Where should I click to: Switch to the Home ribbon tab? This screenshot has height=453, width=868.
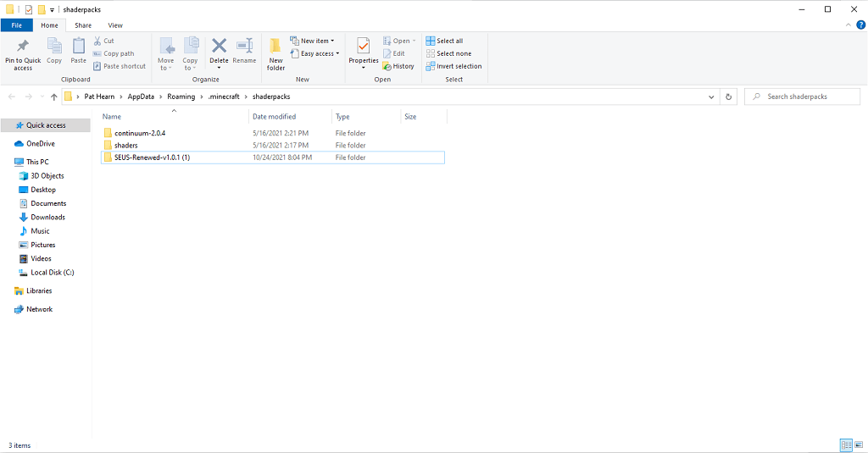(49, 25)
